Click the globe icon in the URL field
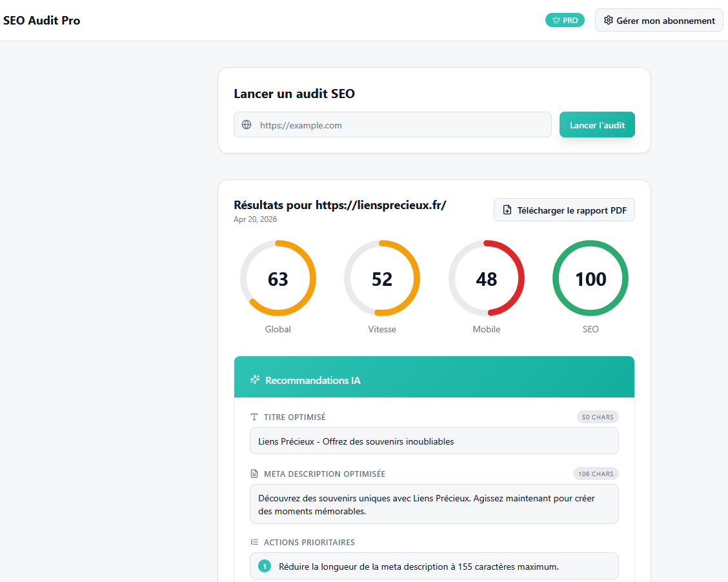 247,125
